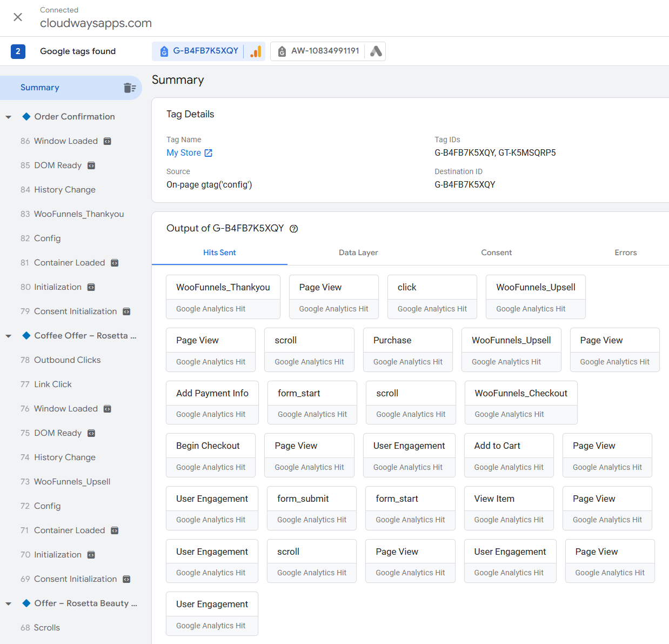Image resolution: width=669 pixels, height=644 pixels.
Task: Click the Google tag icon on AW-10834991191 chip
Action: [x=282, y=51]
